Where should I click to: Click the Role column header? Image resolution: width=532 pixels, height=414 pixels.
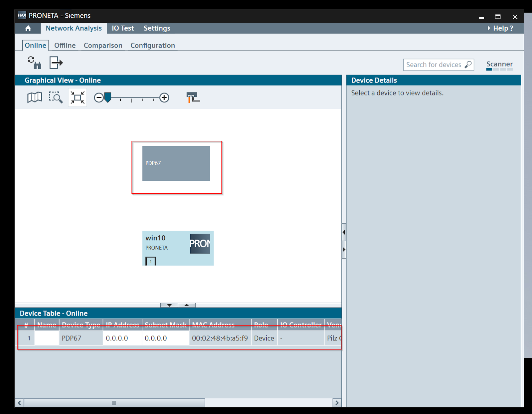click(264, 325)
